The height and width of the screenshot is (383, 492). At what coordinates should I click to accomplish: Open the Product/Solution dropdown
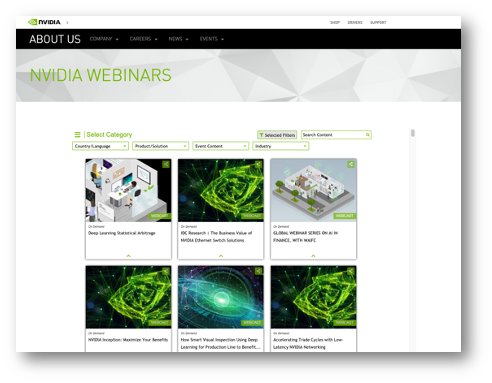tap(160, 146)
